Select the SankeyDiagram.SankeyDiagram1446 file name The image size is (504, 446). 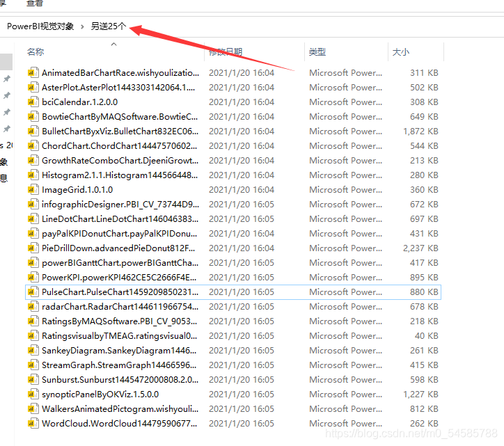coord(119,351)
